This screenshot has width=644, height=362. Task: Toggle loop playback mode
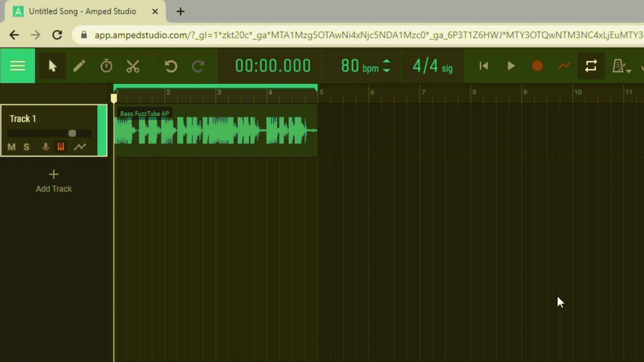pyautogui.click(x=591, y=66)
